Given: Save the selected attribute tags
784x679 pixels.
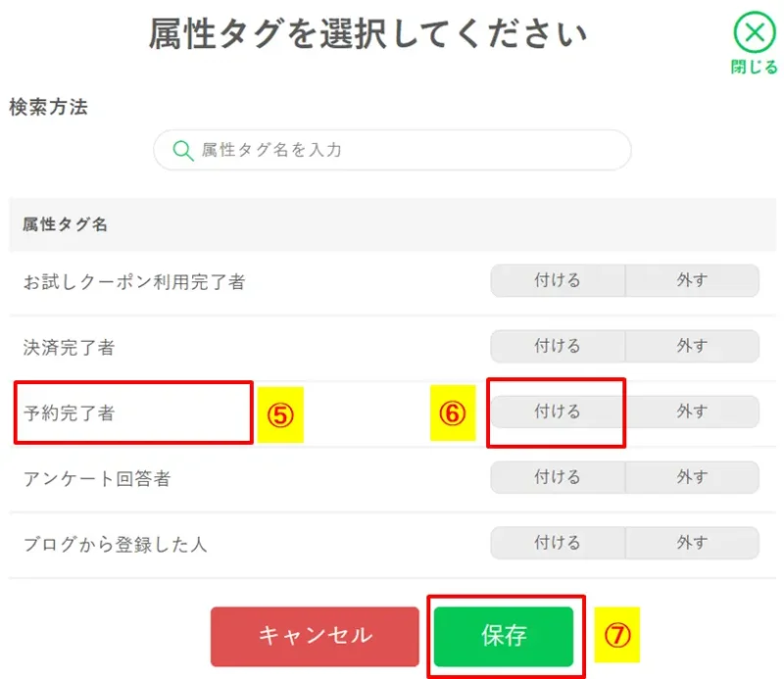Looking at the screenshot, I should (x=505, y=635).
